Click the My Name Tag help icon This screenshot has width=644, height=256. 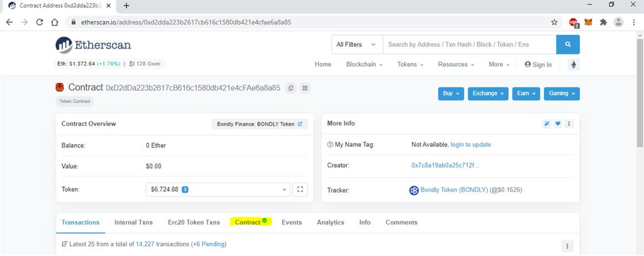pyautogui.click(x=330, y=145)
